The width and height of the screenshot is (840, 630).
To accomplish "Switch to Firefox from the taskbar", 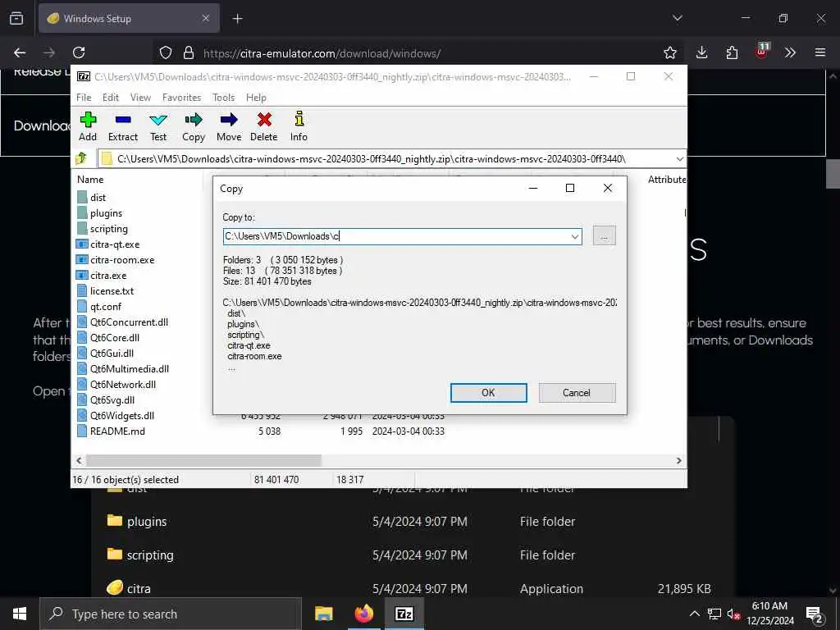I will (x=363, y=614).
